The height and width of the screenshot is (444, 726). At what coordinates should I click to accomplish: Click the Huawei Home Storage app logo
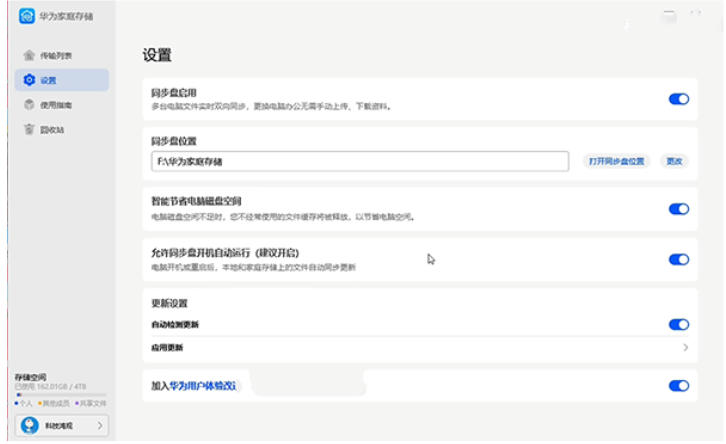(27, 16)
